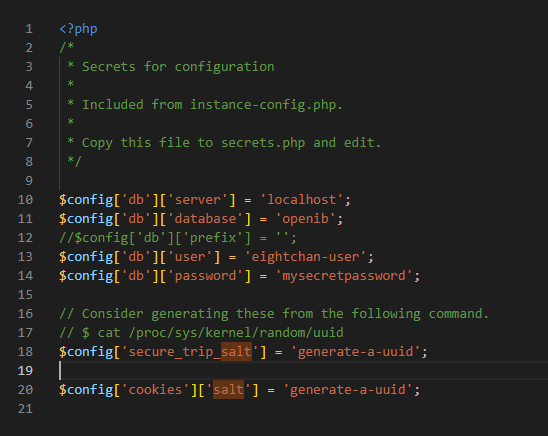548x436 pixels.
Task: Click the commented-out prefix config line
Action: tap(178, 238)
